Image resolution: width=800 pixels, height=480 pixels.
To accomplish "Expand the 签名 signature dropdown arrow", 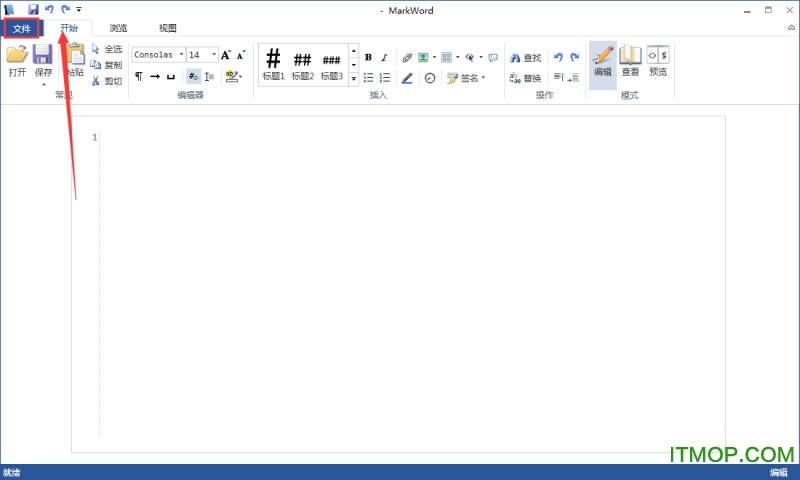I will click(483, 78).
